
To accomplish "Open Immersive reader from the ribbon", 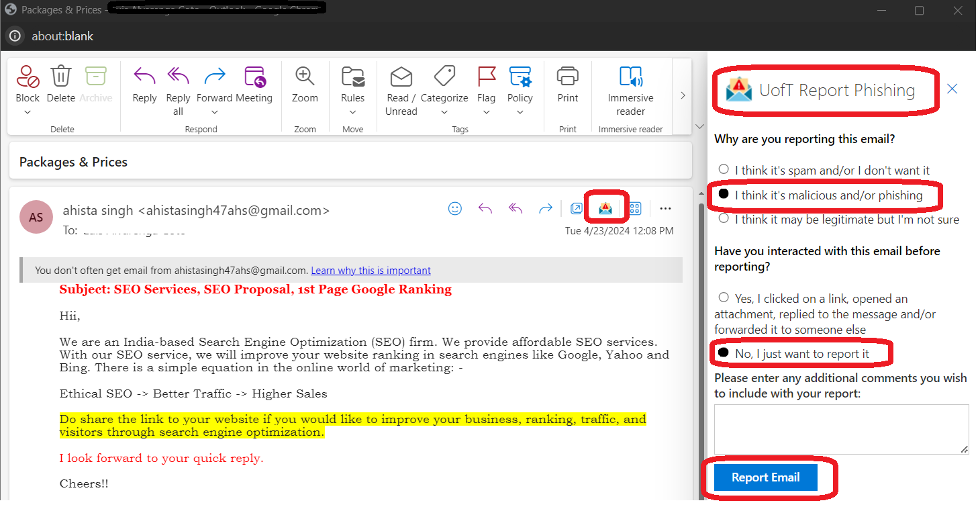I will 630,77.
